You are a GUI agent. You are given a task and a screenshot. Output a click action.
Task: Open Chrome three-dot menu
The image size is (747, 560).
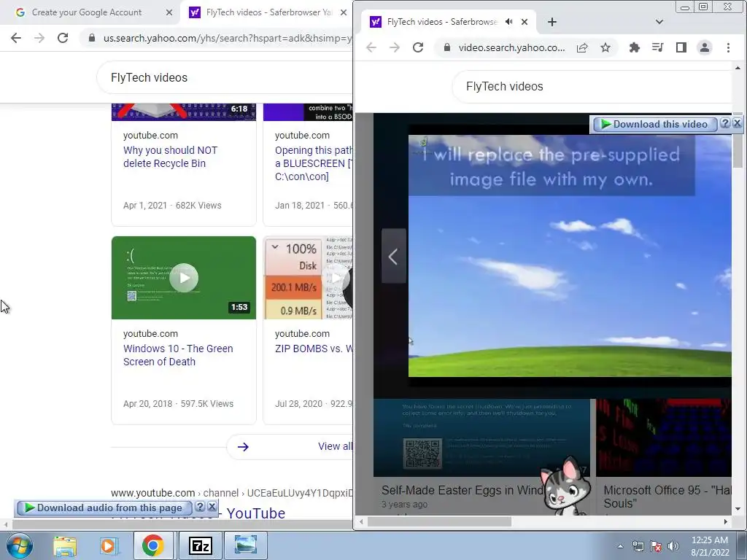[728, 47]
